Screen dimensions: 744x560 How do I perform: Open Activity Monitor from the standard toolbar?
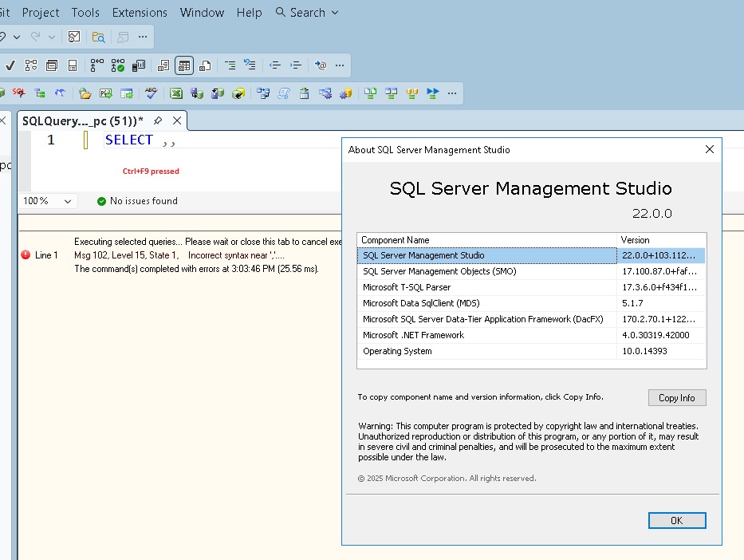[74, 37]
